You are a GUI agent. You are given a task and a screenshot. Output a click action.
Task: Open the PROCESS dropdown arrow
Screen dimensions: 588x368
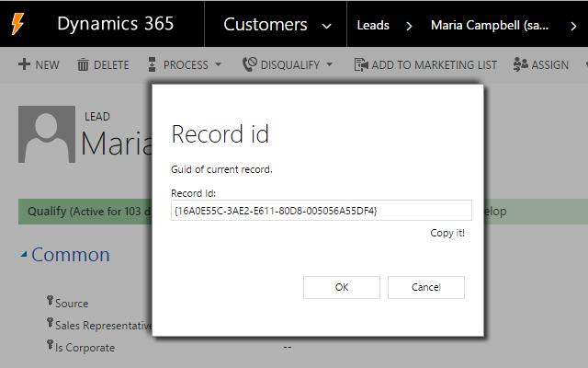218,65
